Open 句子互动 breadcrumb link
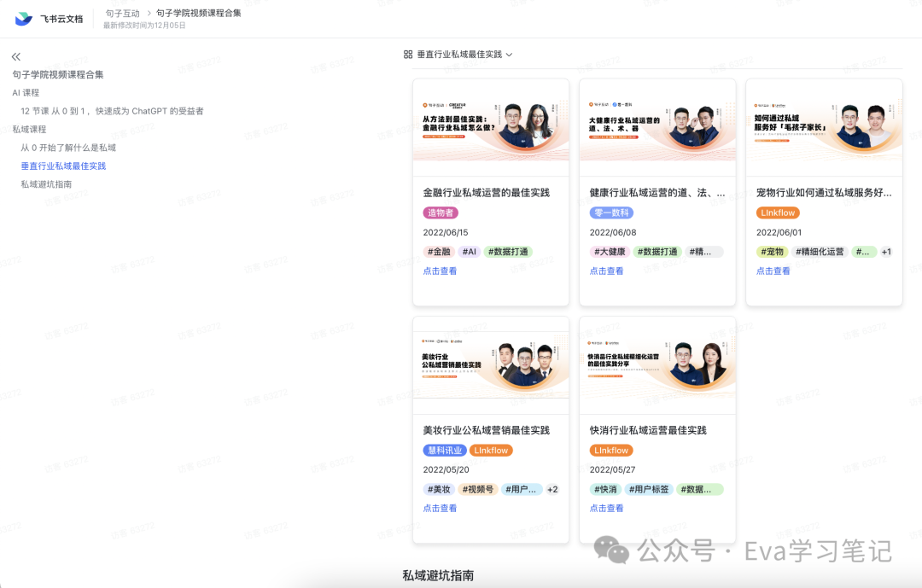 (x=122, y=13)
